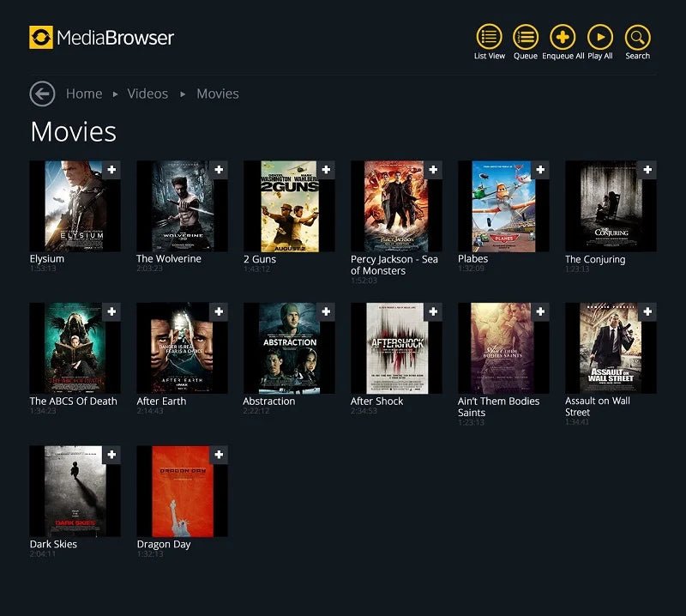686x616 pixels.
Task: Switch to List View
Action: [489, 39]
